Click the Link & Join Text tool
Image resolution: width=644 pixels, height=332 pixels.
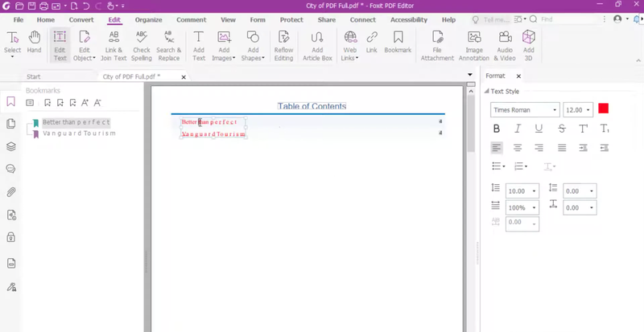click(114, 46)
